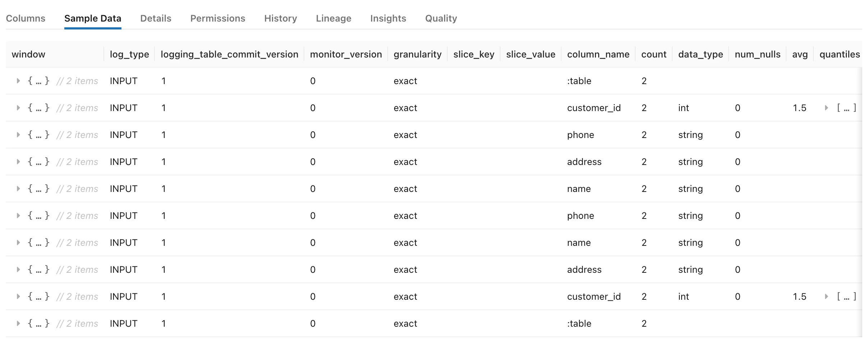Click the logging_table_commit_version column header
The height and width of the screenshot is (340, 868).
[x=229, y=54]
